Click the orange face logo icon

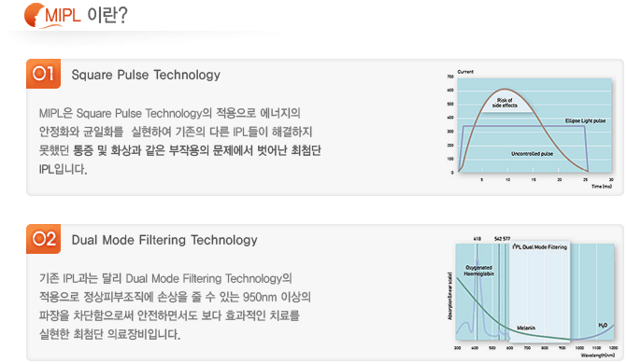tap(35, 15)
